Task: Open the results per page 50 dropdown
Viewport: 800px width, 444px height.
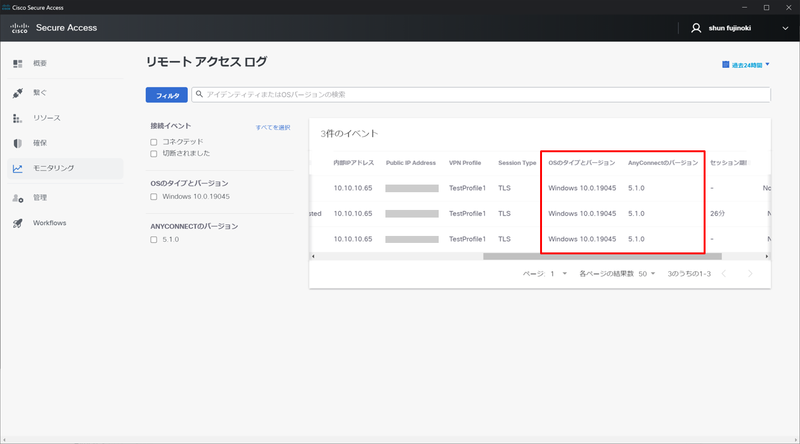Action: (x=646, y=274)
